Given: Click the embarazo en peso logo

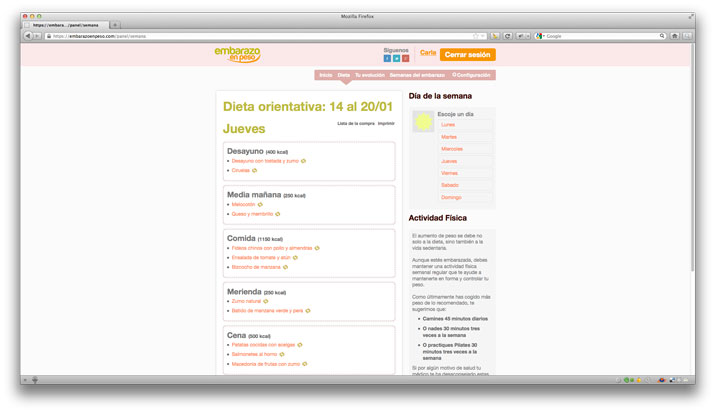Looking at the screenshot, I should pos(237,54).
